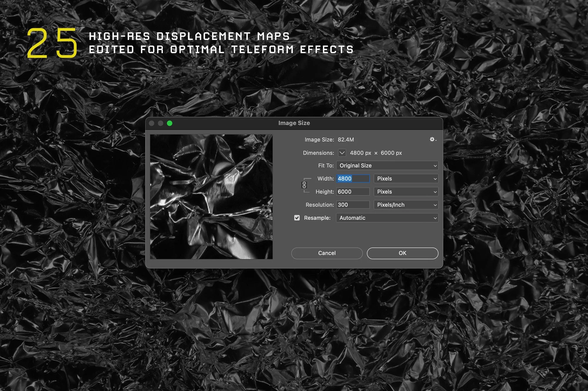The width and height of the screenshot is (588, 391).
Task: Open the gear settings menu
Action: pyautogui.click(x=432, y=140)
